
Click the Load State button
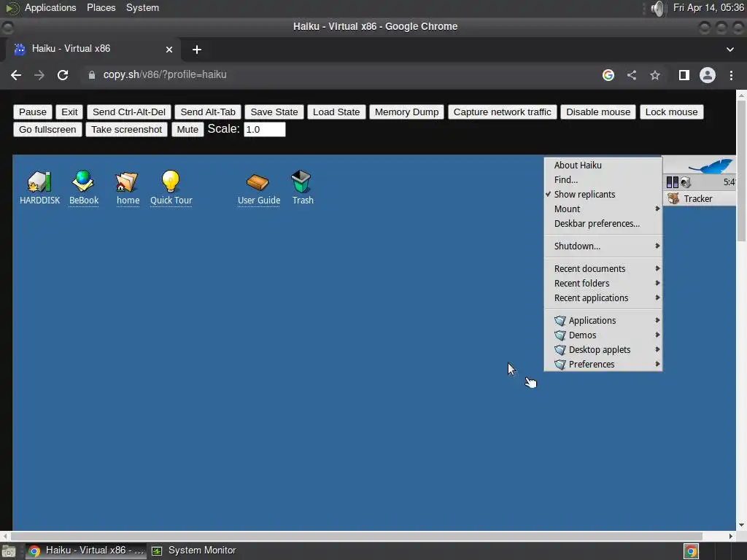click(336, 112)
